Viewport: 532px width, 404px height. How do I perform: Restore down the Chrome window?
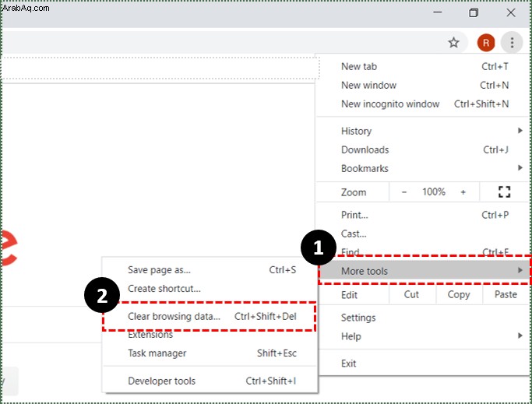click(474, 13)
